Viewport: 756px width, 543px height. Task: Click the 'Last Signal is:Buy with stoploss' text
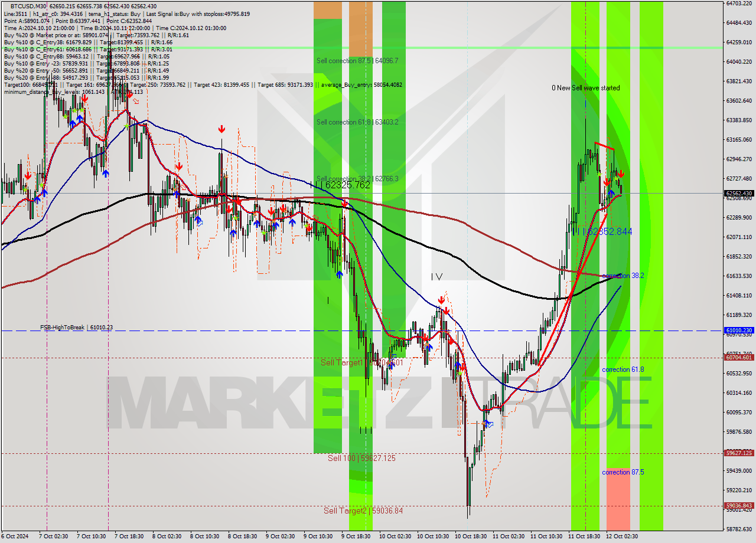pos(187,14)
